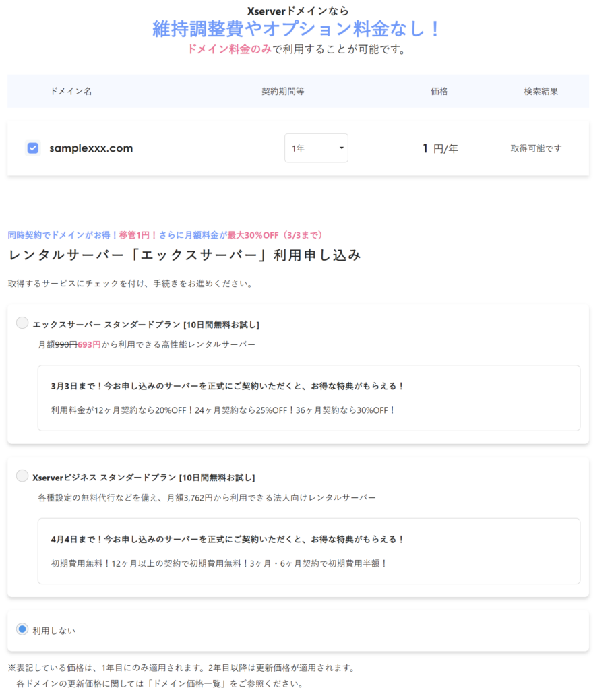Select Xserverビジネス スタンダードプラン radio button

(x=22, y=476)
